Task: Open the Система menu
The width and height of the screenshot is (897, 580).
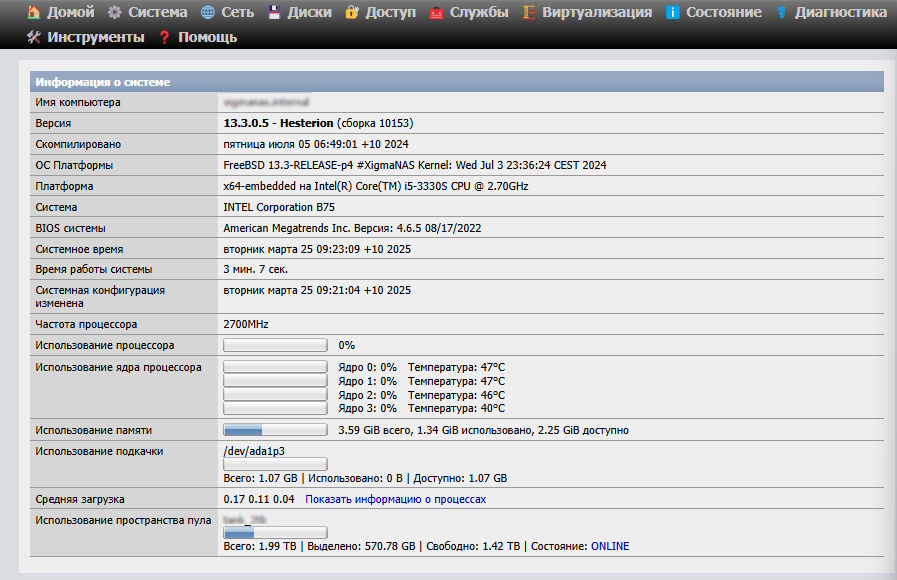Action: (157, 12)
